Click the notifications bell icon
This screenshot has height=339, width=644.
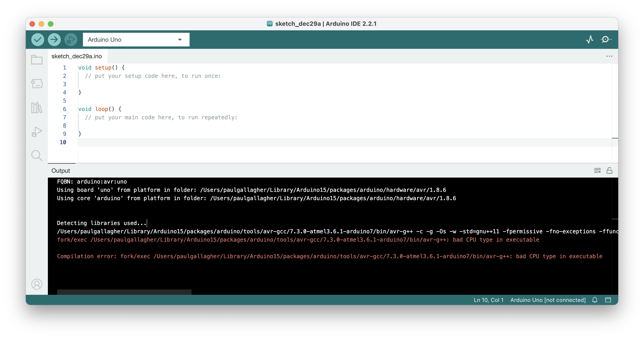tap(595, 300)
